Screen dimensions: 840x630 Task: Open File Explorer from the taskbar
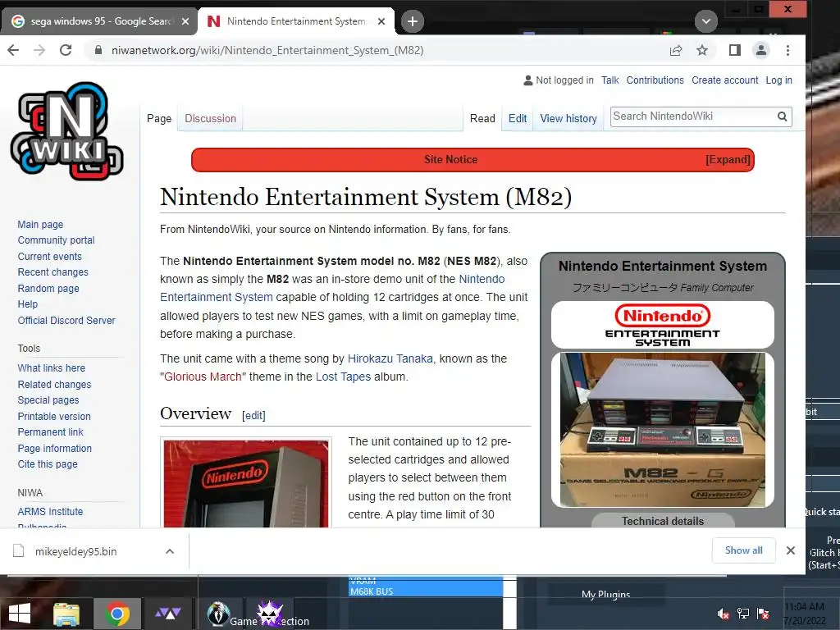(66, 614)
